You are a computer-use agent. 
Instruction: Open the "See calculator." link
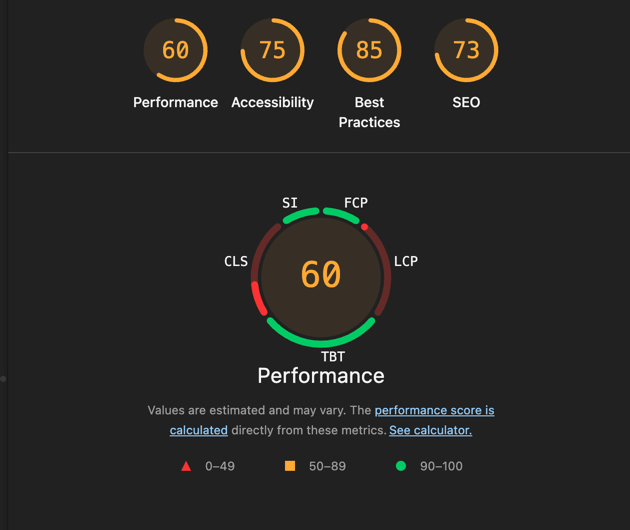430,430
